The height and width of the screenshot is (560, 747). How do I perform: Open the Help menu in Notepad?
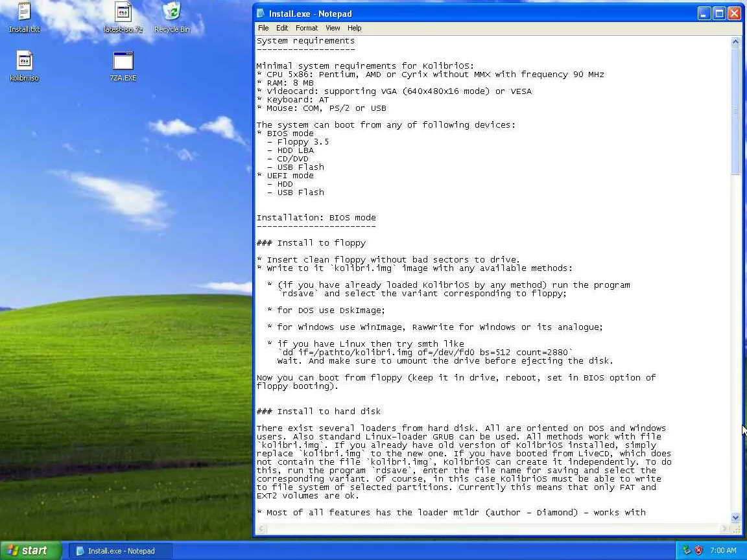click(354, 28)
